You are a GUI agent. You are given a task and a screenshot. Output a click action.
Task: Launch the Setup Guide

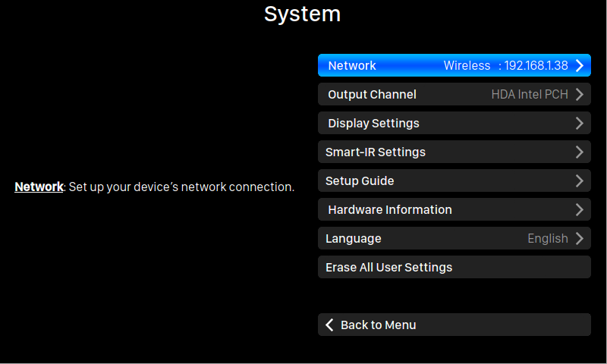[x=454, y=180]
